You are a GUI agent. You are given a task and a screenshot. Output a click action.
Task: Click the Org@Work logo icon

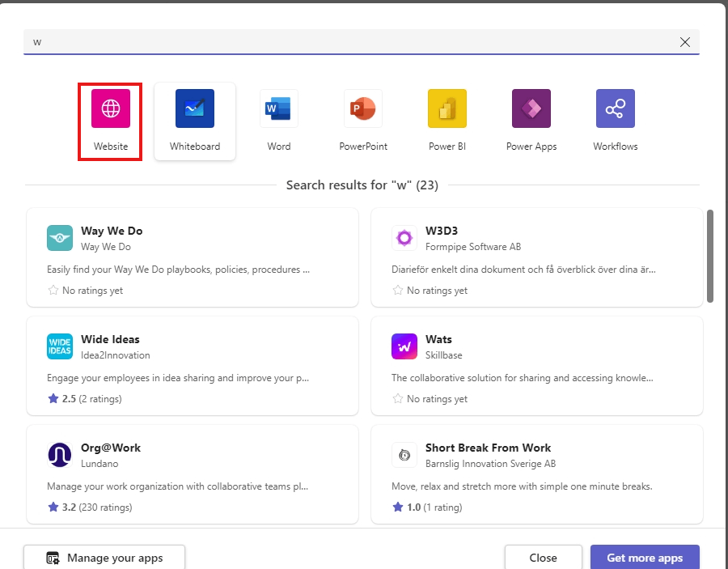[x=60, y=455]
